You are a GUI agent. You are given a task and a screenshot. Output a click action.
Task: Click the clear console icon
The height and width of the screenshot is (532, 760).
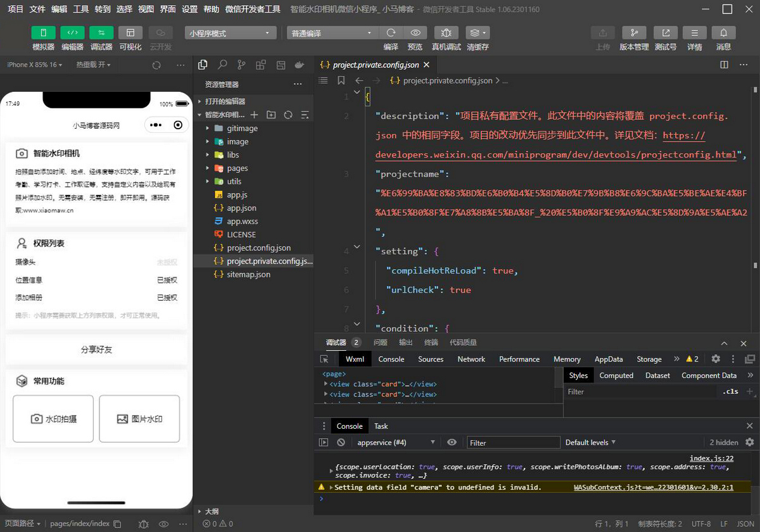click(x=341, y=442)
